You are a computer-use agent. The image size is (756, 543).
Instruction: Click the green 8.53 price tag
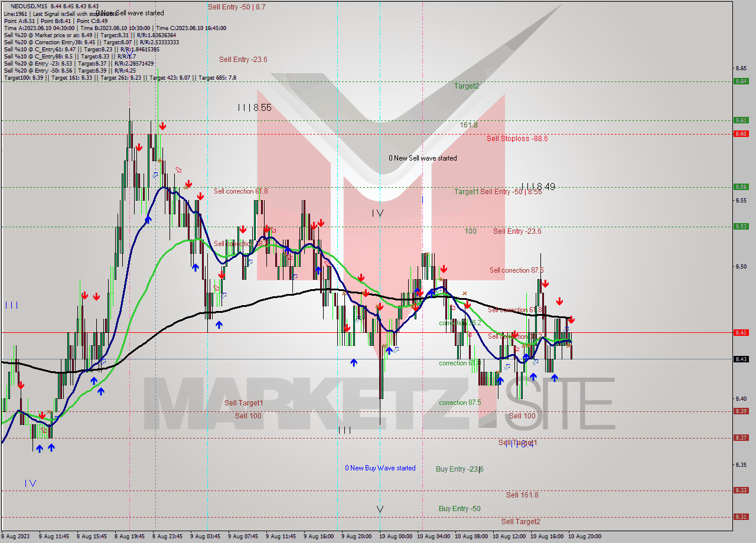click(741, 226)
